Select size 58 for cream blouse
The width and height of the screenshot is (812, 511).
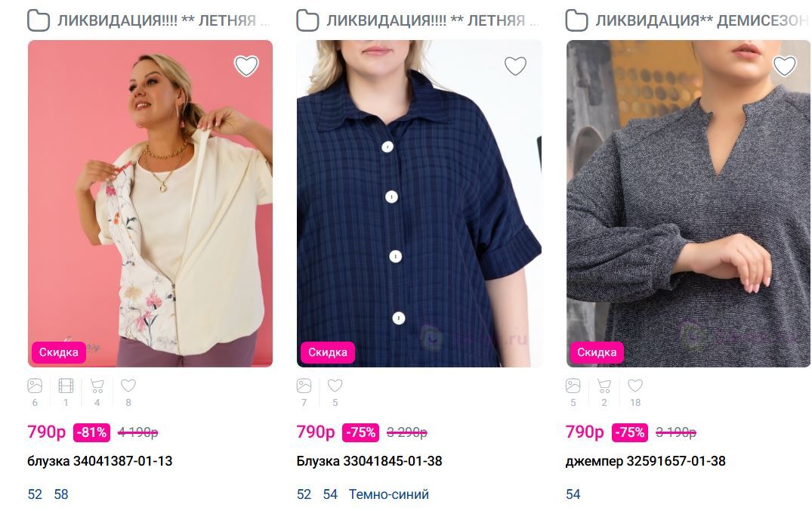pyautogui.click(x=61, y=494)
